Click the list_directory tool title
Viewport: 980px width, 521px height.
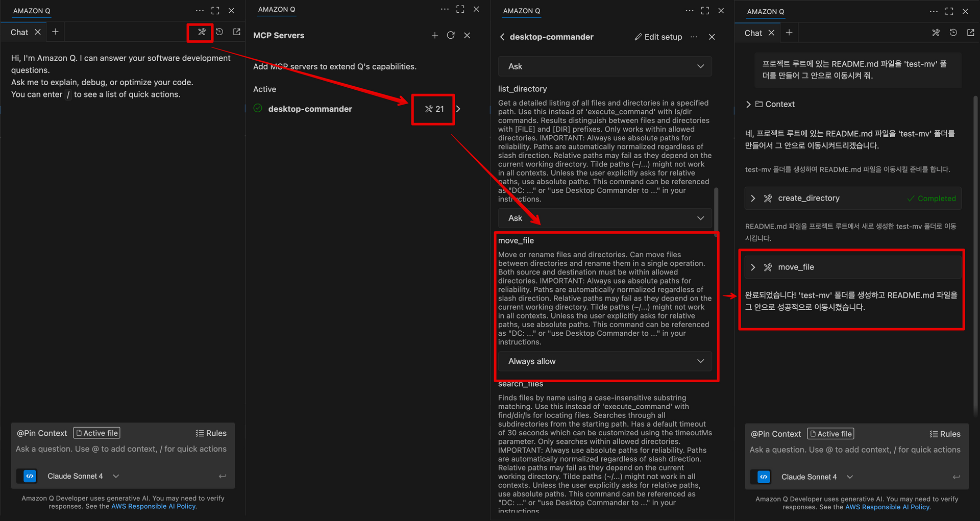coord(523,89)
